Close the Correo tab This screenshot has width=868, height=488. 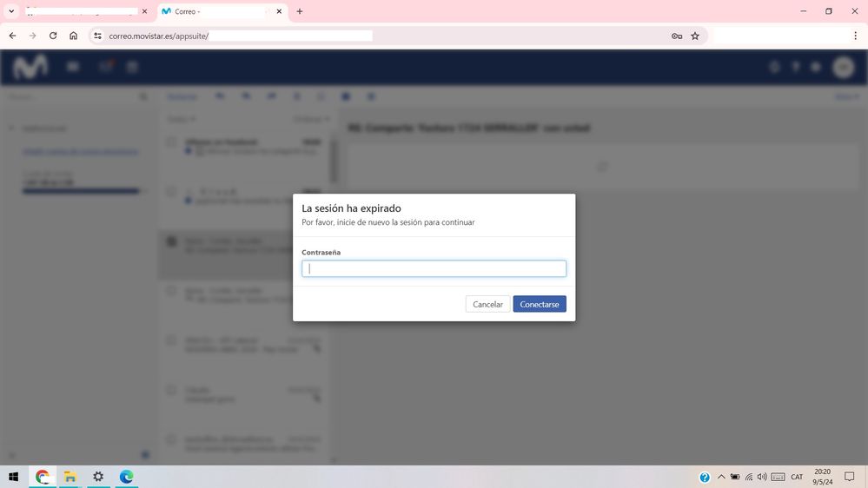[x=279, y=11]
